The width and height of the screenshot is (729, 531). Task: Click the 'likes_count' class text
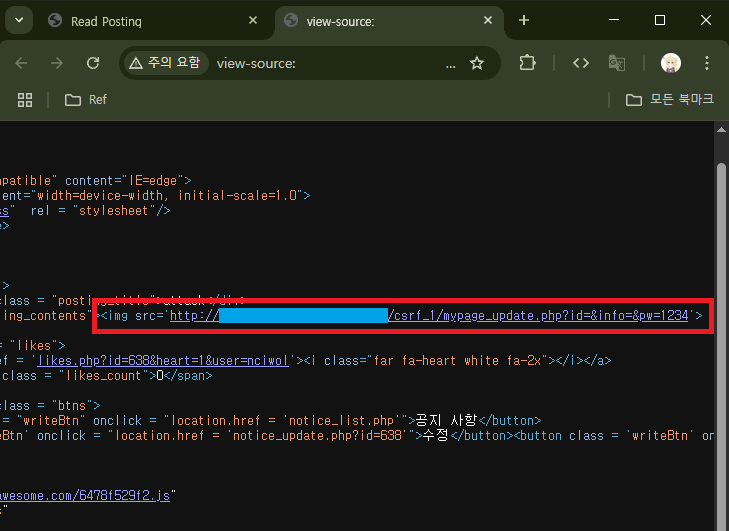[103, 376]
